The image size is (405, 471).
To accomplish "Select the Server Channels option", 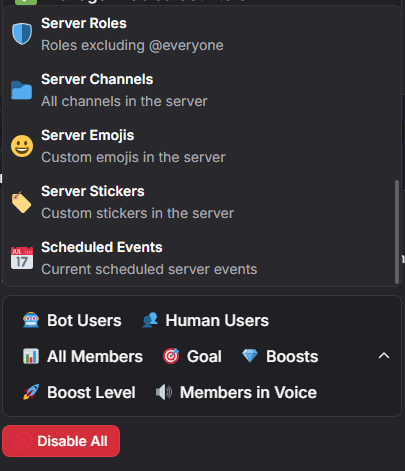I will click(200, 90).
